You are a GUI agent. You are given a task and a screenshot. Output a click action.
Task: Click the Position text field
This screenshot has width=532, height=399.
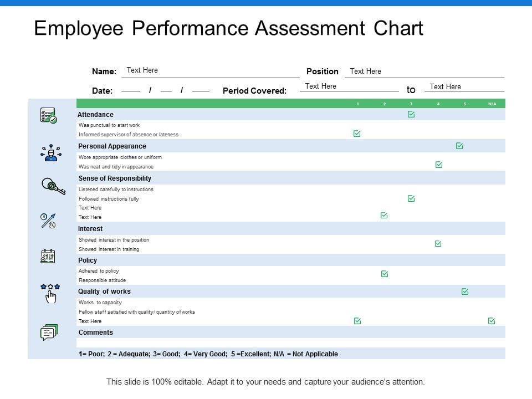(424, 71)
